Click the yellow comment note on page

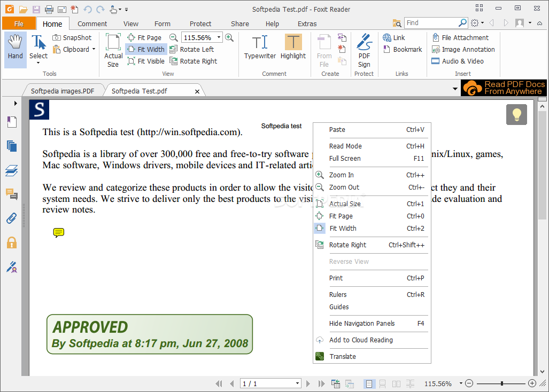coord(58,232)
